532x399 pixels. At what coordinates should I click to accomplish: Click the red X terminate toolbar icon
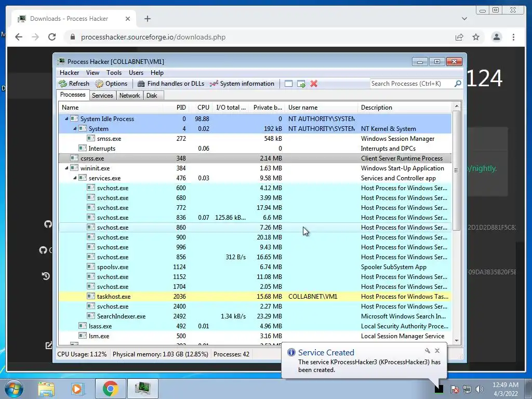click(314, 84)
